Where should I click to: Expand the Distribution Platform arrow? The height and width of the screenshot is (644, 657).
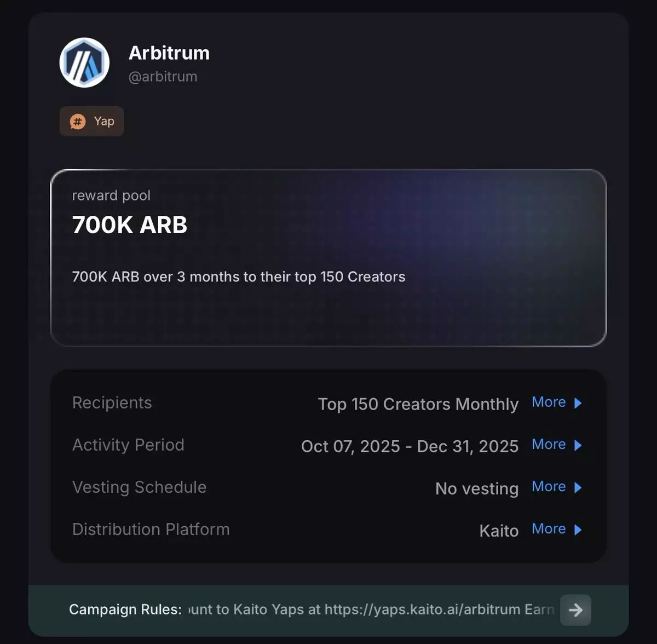click(x=578, y=530)
